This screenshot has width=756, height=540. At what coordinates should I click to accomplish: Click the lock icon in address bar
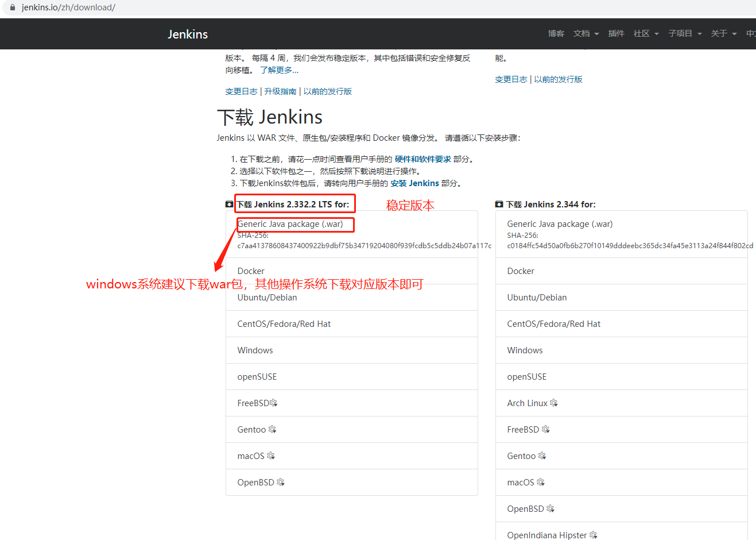tap(13, 7)
